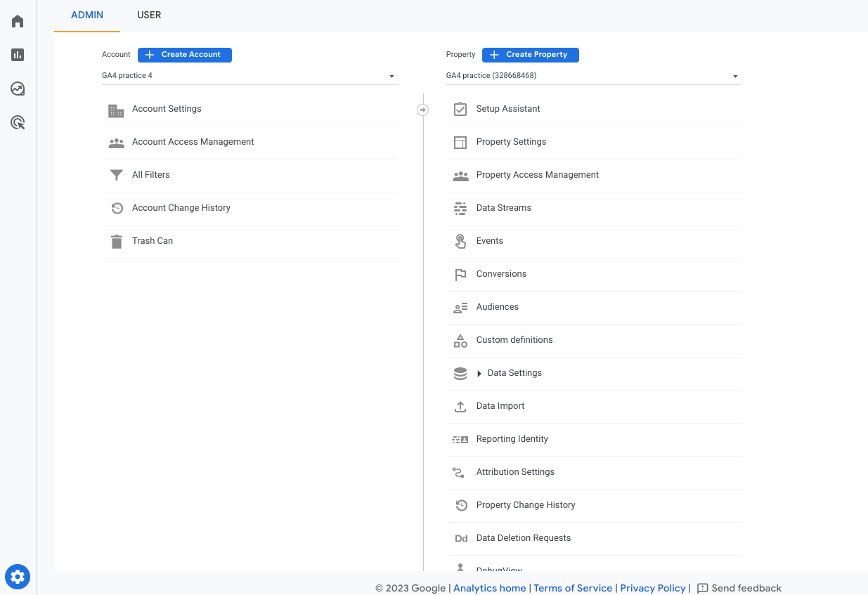
Task: Click the Conversions flag icon
Action: pos(460,275)
